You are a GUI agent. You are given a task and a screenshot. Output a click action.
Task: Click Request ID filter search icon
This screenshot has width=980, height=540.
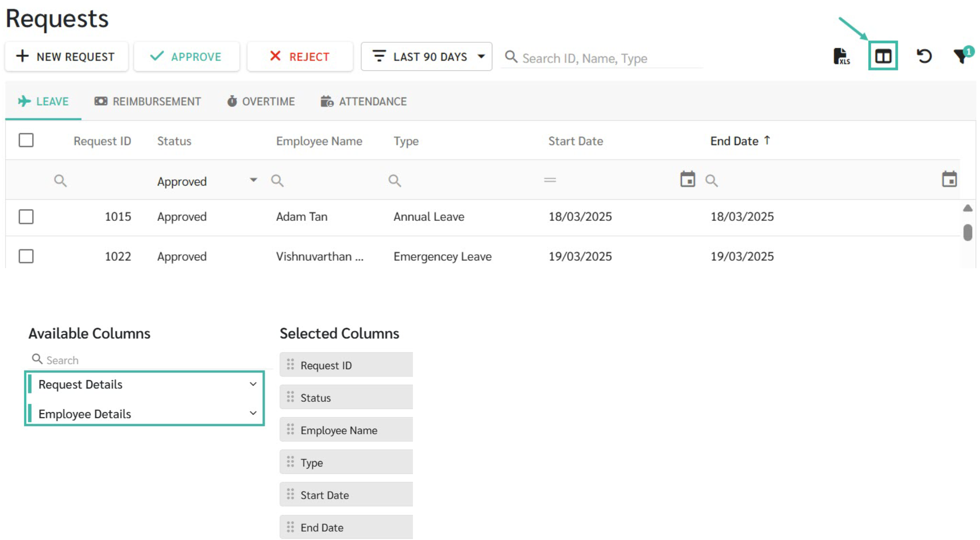(60, 180)
